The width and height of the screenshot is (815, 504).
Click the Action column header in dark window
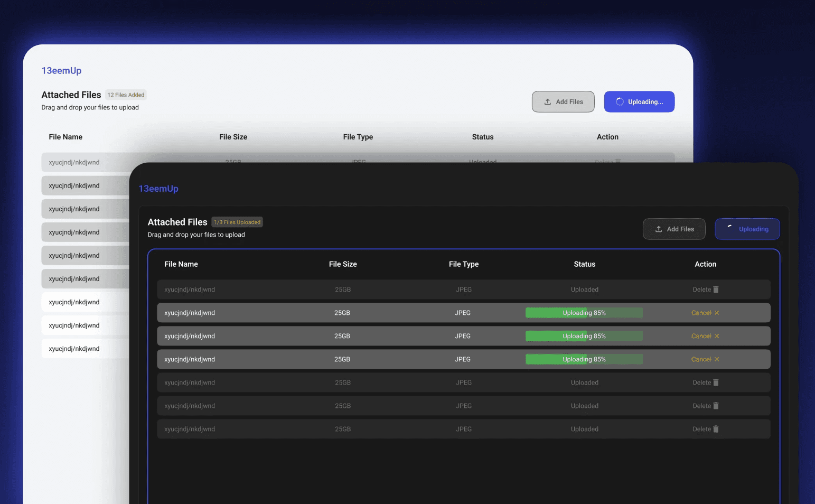[706, 264]
